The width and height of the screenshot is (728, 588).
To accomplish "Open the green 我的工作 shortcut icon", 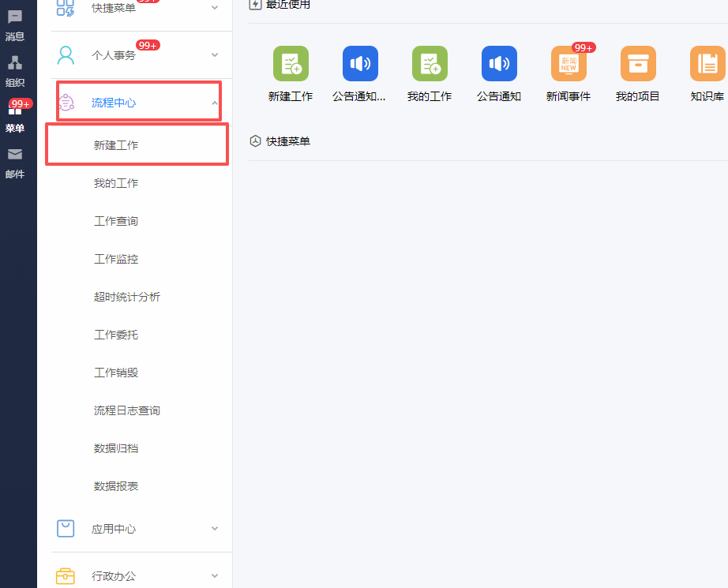I will [x=430, y=64].
